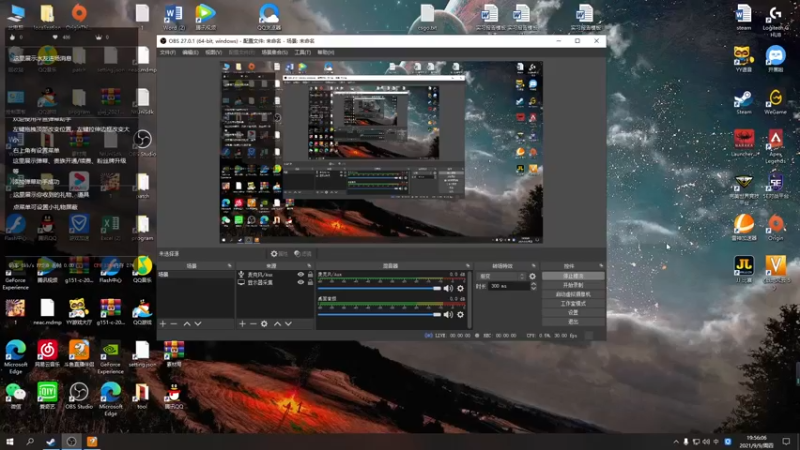Image resolution: width=800 pixels, height=450 pixels.
Task: Open transition properties gear icon
Action: (533, 276)
